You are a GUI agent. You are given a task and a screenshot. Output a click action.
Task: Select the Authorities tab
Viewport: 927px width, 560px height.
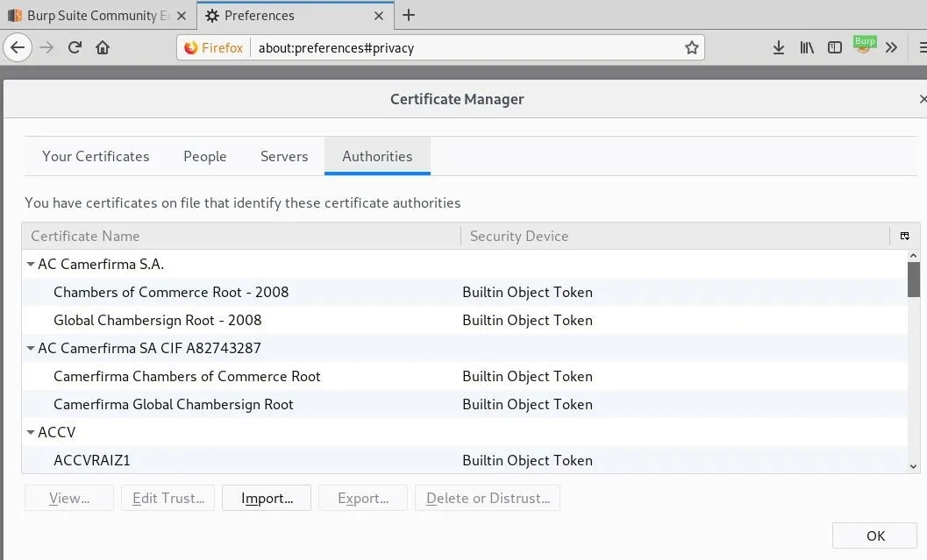(377, 157)
